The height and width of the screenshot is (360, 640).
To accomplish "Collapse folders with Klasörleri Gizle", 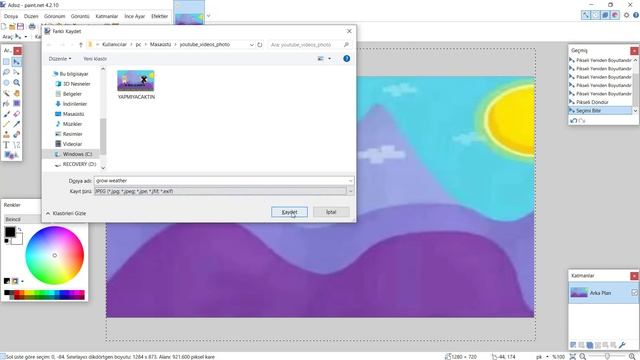I will click(x=66, y=213).
